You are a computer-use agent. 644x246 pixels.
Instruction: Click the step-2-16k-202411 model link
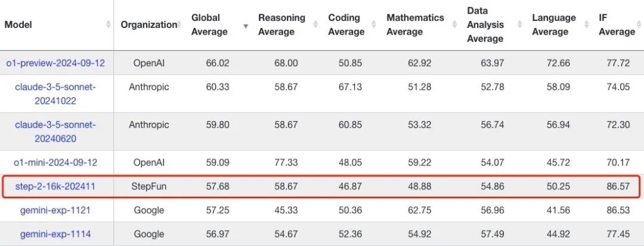[x=55, y=186]
